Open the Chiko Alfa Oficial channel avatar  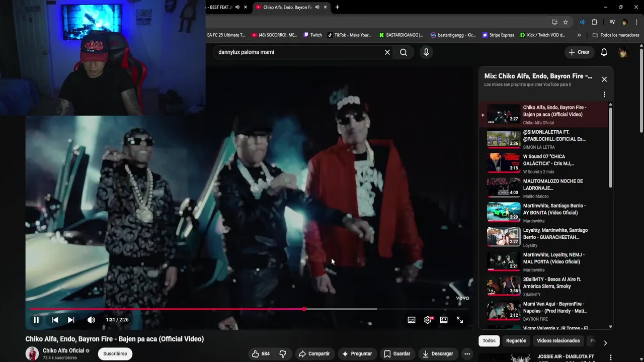(32, 354)
